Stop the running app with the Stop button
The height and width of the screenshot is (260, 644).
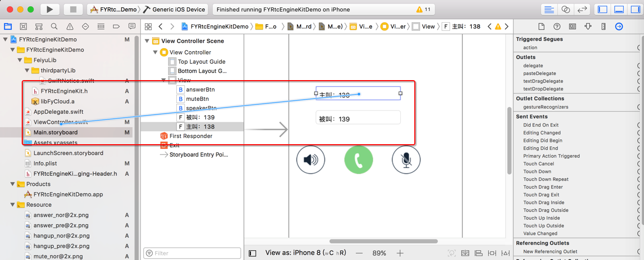pyautogui.click(x=73, y=9)
